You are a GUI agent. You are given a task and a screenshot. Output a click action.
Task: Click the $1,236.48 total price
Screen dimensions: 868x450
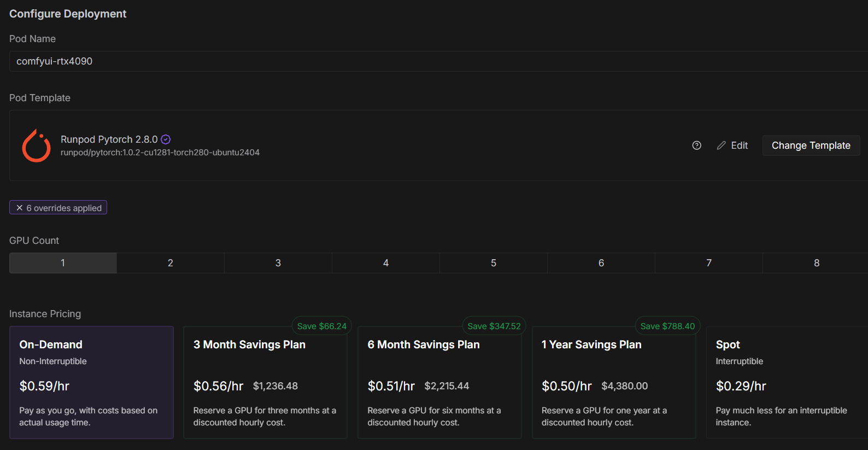tap(275, 386)
